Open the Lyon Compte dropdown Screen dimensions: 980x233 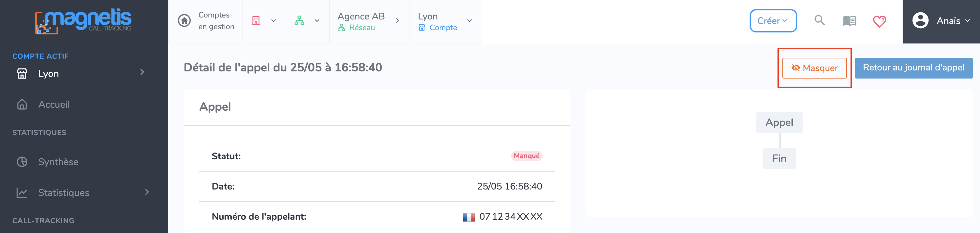pyautogui.click(x=446, y=21)
